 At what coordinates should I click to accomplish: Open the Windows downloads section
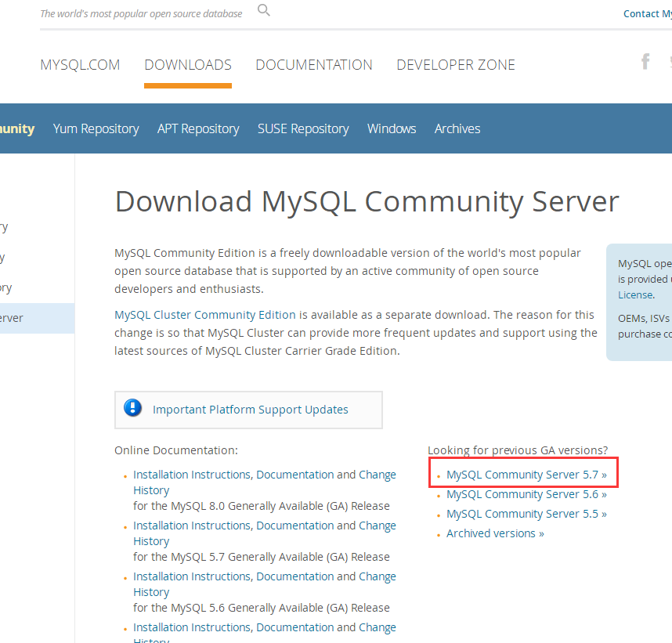pyautogui.click(x=392, y=128)
